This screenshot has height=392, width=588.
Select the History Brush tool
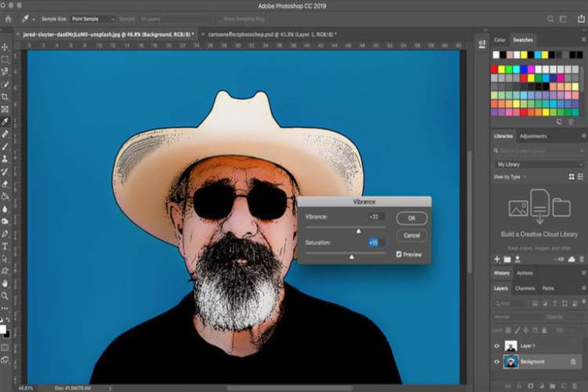coord(5,171)
